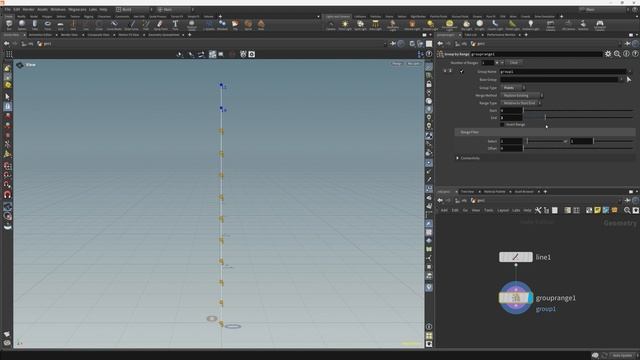Add a Sky Light from shelf

[466, 25]
